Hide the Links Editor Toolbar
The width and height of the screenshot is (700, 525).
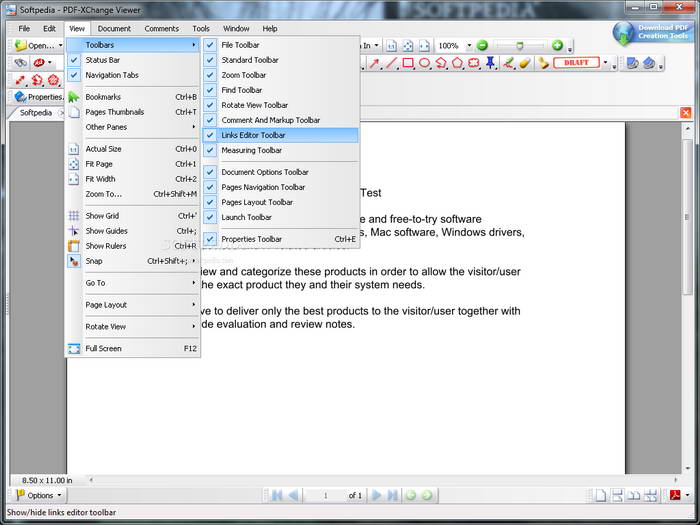click(281, 135)
